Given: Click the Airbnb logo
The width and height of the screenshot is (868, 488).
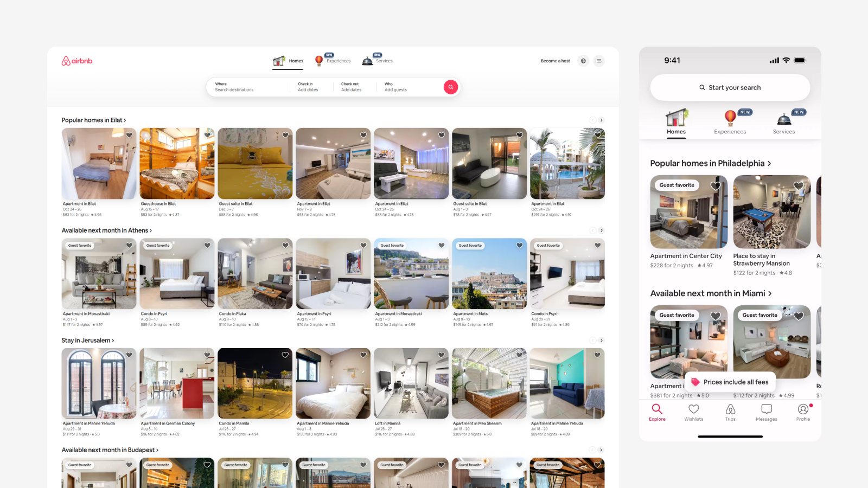Looking at the screenshot, I should pyautogui.click(x=76, y=61).
